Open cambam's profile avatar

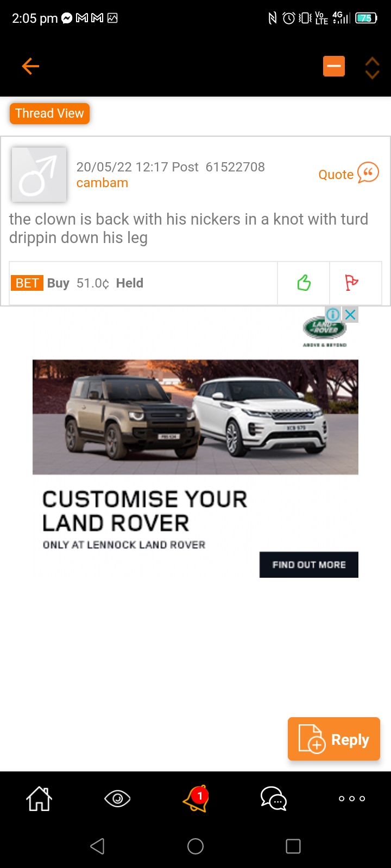pyautogui.click(x=39, y=174)
